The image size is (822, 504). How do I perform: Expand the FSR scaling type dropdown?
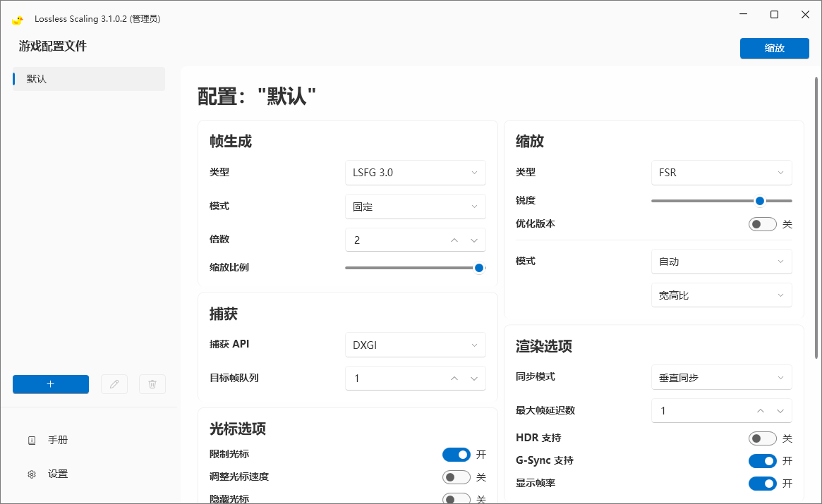point(720,172)
